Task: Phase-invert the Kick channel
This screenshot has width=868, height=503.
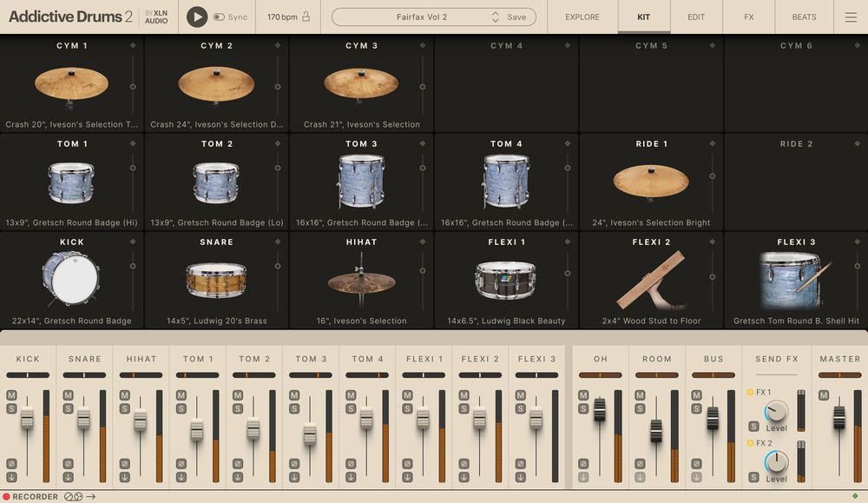Action: (12, 465)
